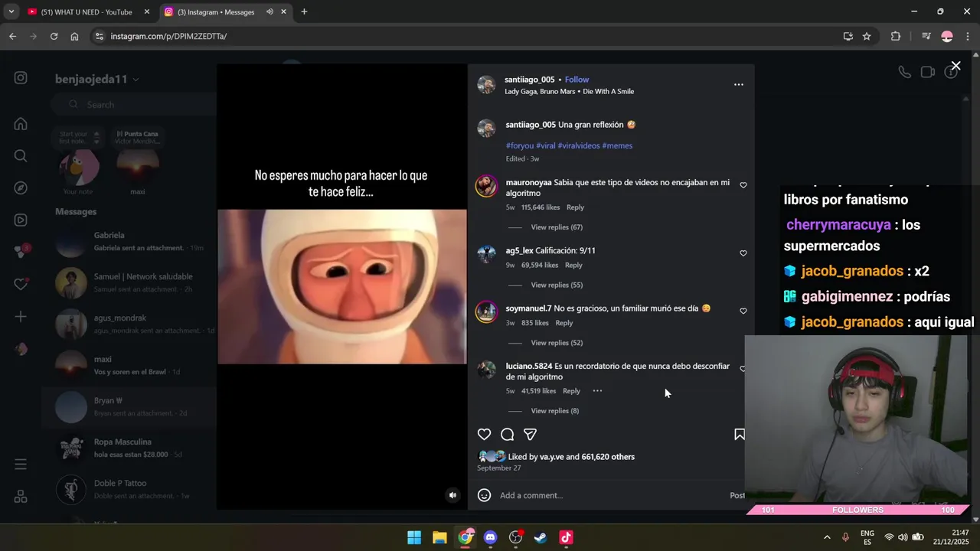The image size is (980, 551).
Task: Follow santiiago_005
Action: pyautogui.click(x=577, y=80)
